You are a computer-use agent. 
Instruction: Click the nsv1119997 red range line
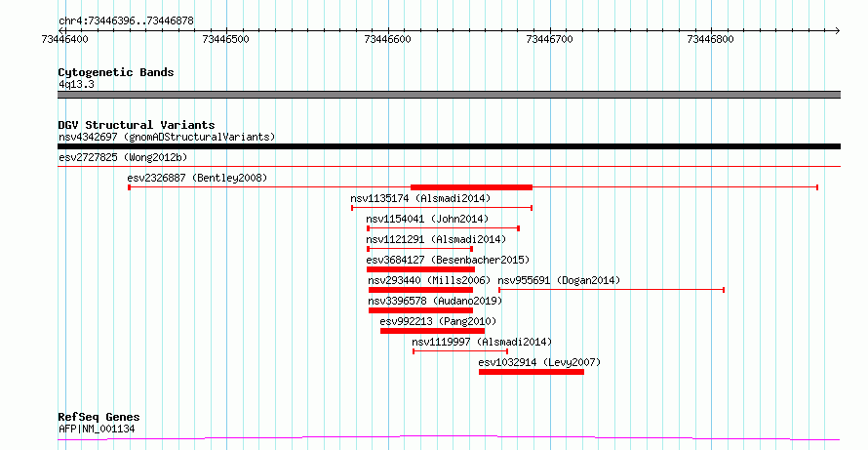460,351
